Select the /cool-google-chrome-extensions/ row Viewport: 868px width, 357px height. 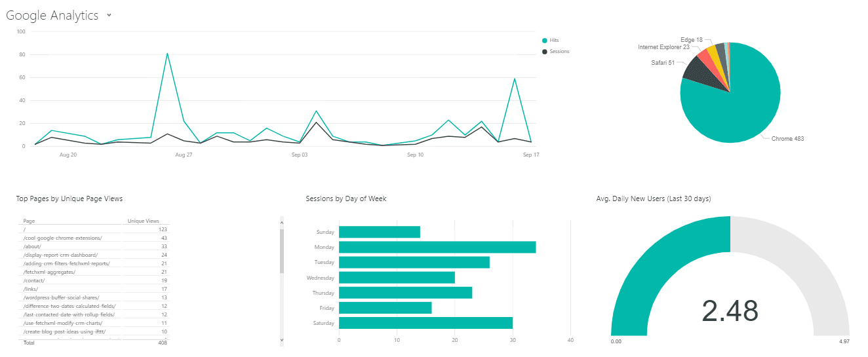click(x=95, y=238)
